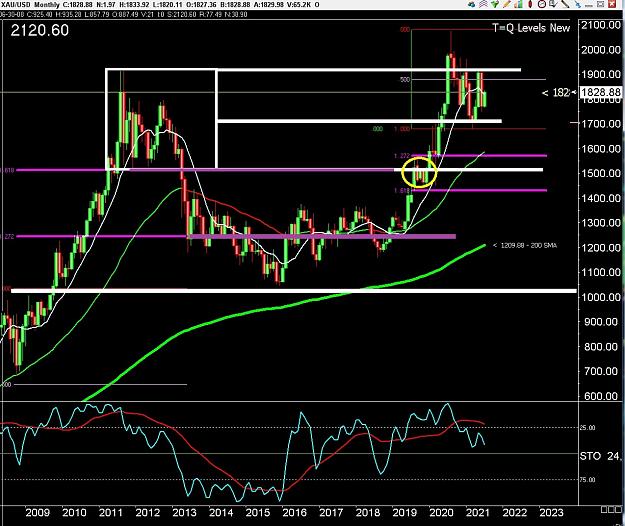Click the current price tag 1828.88

click(601, 92)
